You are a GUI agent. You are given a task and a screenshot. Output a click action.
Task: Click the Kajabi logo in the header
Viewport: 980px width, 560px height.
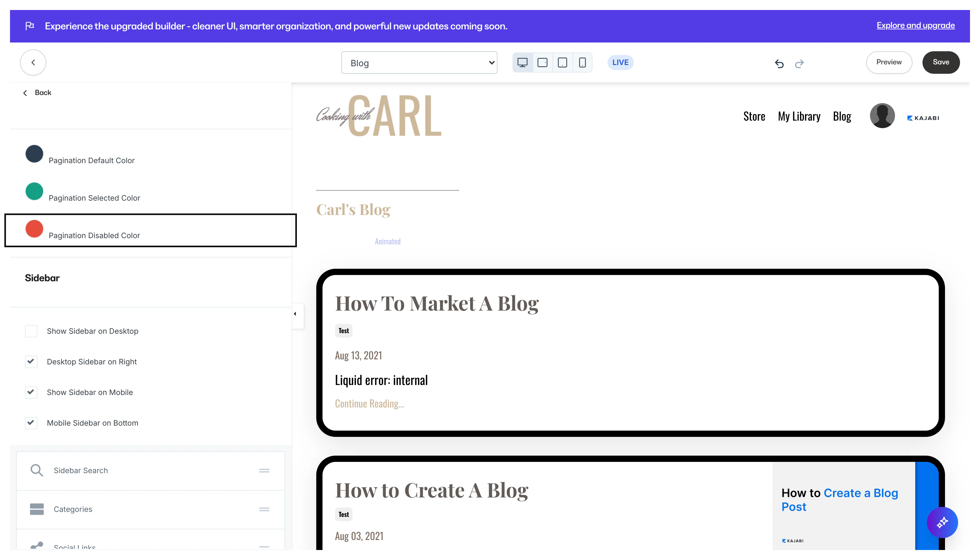pos(924,118)
